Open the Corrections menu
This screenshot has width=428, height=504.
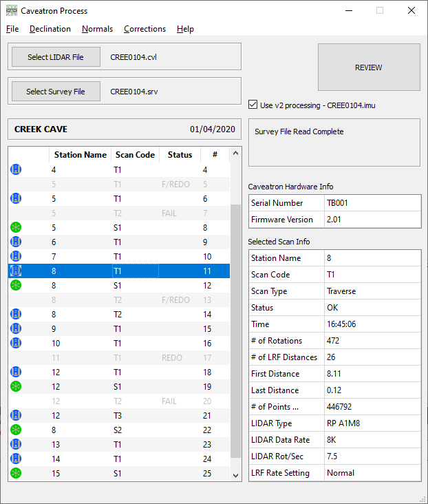[x=145, y=29]
